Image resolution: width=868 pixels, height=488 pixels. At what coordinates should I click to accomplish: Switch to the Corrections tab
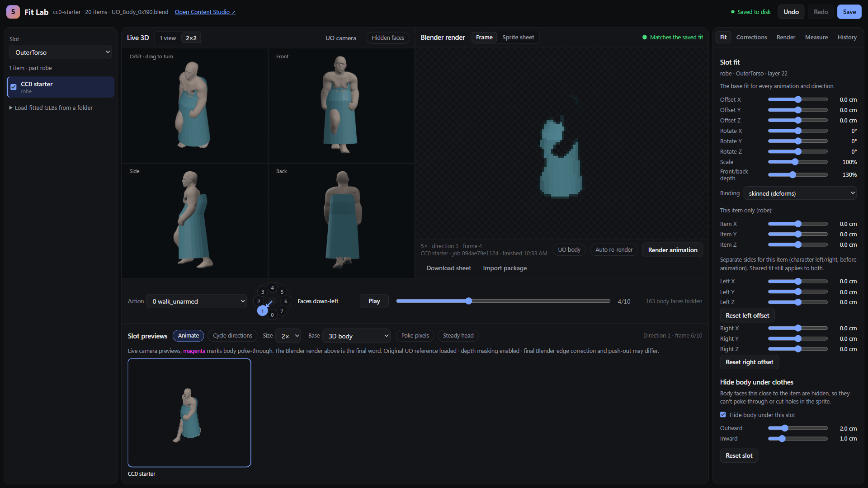pyautogui.click(x=751, y=38)
